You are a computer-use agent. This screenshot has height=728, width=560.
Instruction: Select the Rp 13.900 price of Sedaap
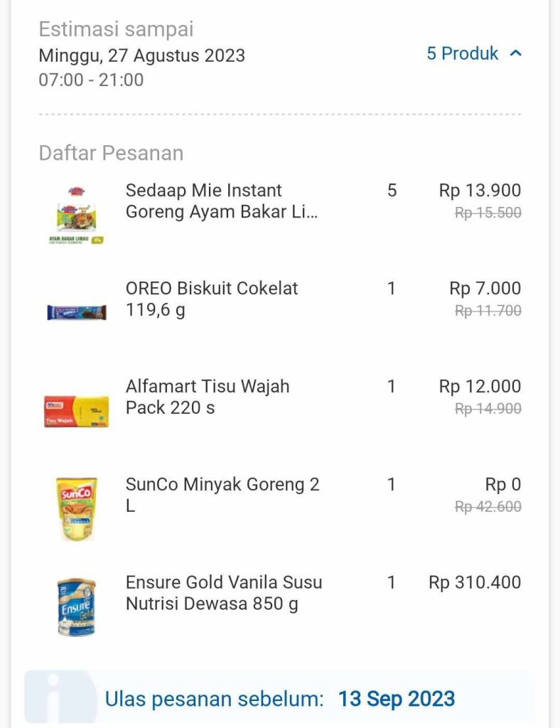tap(480, 191)
